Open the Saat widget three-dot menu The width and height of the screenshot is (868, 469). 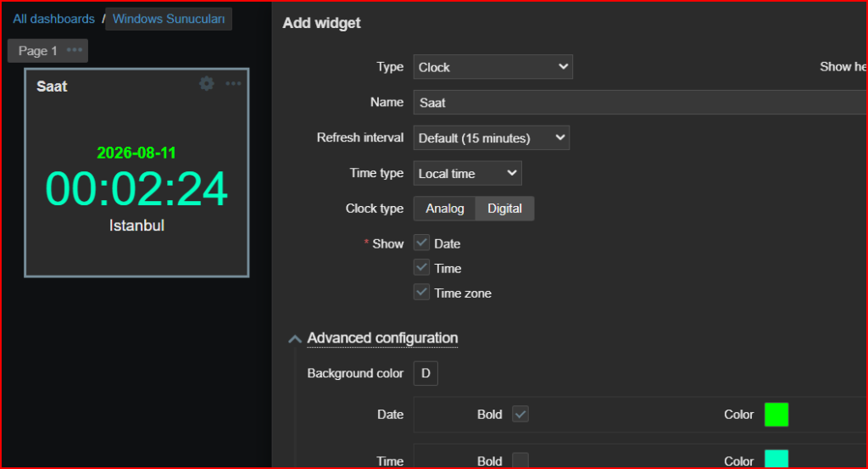coord(233,84)
